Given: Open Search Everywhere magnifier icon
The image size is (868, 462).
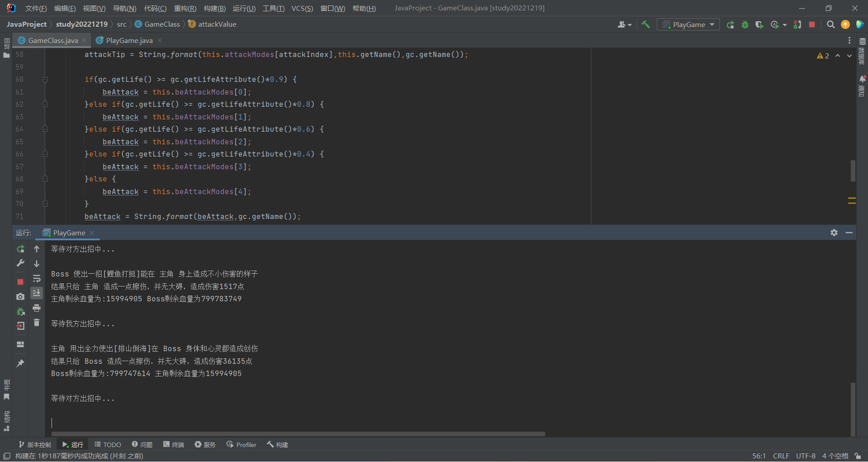Looking at the screenshot, I should pos(830,24).
